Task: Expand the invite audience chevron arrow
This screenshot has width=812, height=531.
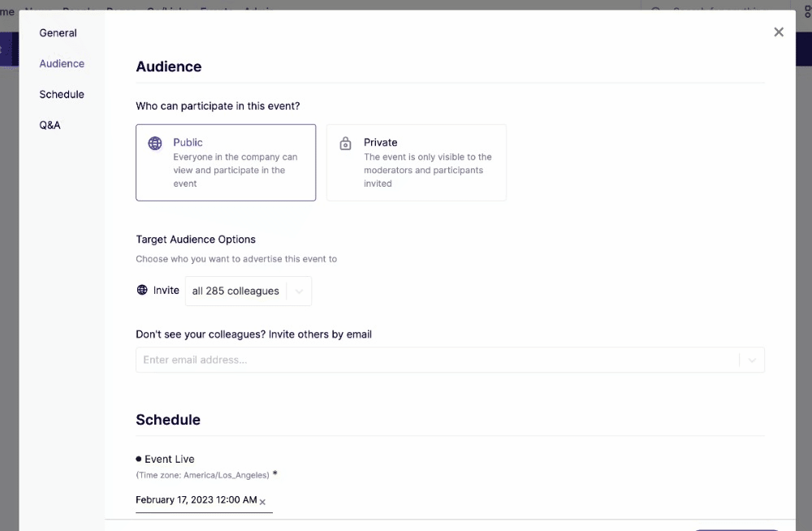Action: point(300,291)
